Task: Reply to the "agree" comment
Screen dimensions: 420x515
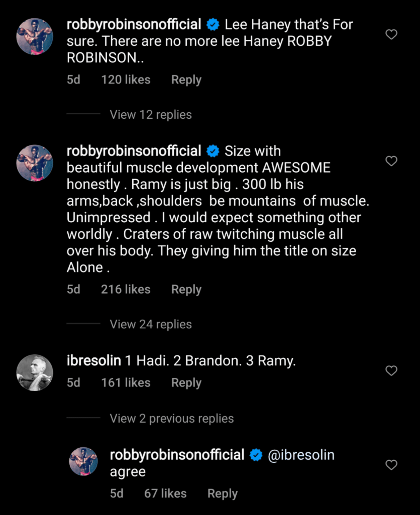Action: click(x=222, y=494)
